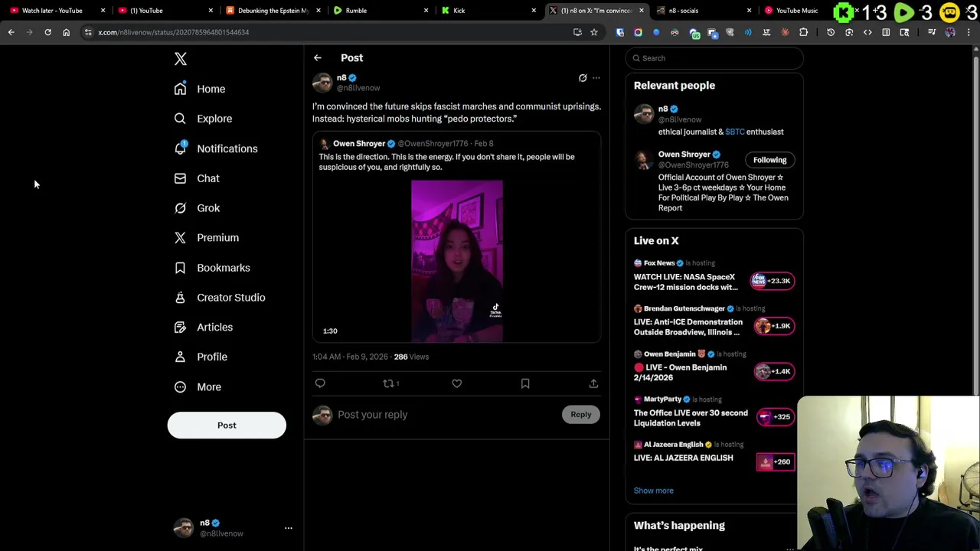Switch to the Kick tab
The image size is (980, 551).
[x=488, y=11]
